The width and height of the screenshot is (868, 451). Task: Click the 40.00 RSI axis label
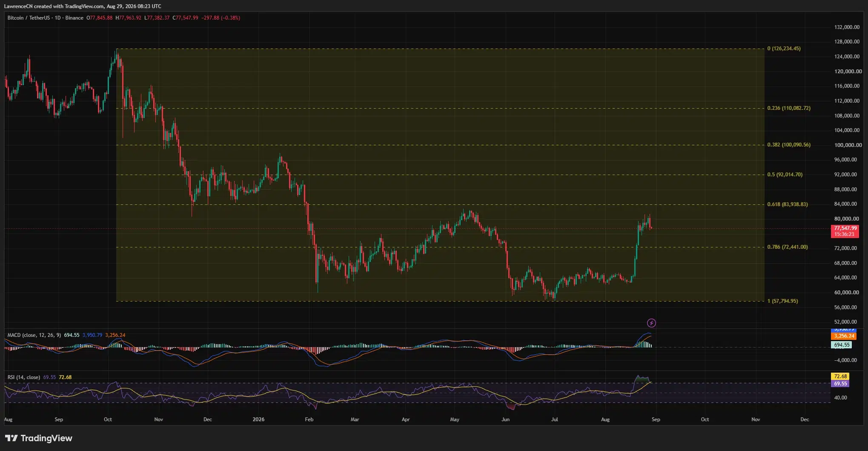[841, 398]
